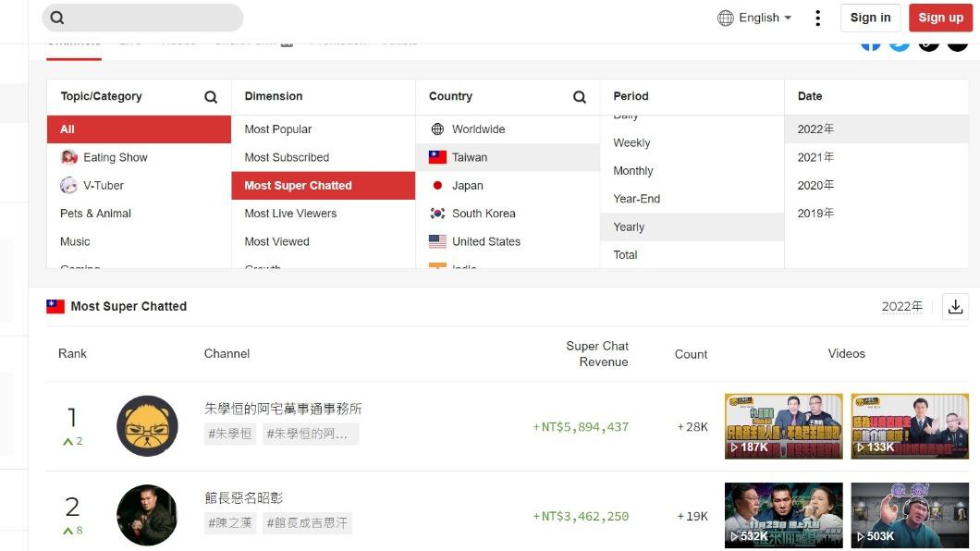Select Eating Show category
Viewport: 980px width, 551px height.
(139, 157)
